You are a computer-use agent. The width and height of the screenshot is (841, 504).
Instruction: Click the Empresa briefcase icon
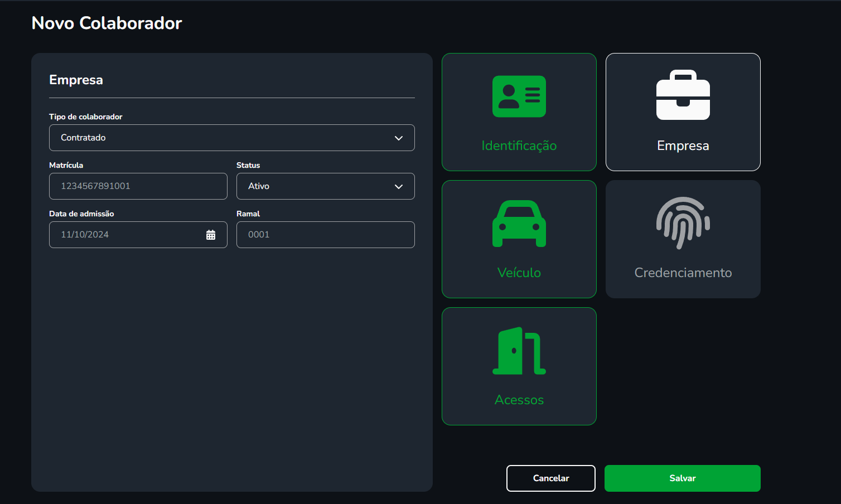[683, 95]
